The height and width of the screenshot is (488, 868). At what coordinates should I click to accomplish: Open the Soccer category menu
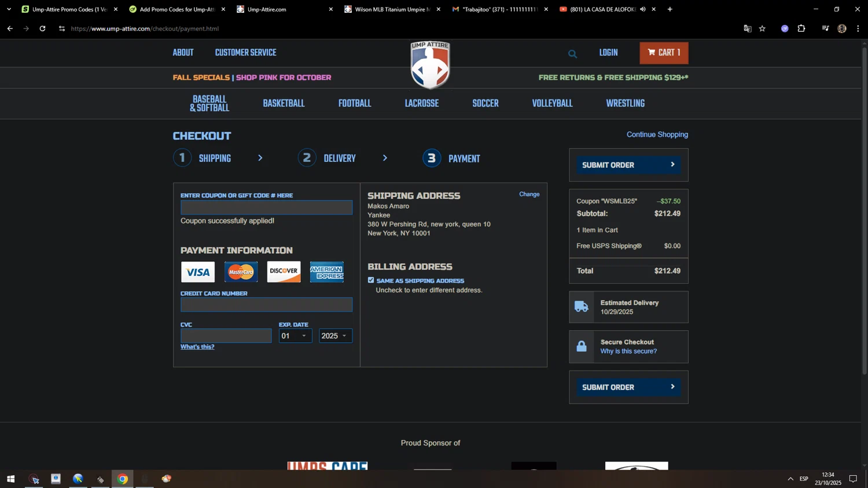pos(486,104)
